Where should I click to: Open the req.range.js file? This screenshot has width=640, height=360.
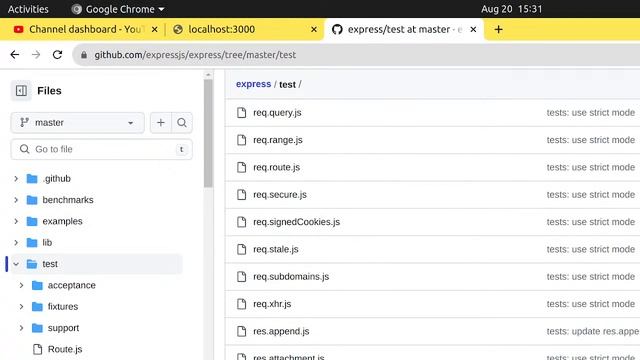click(278, 140)
